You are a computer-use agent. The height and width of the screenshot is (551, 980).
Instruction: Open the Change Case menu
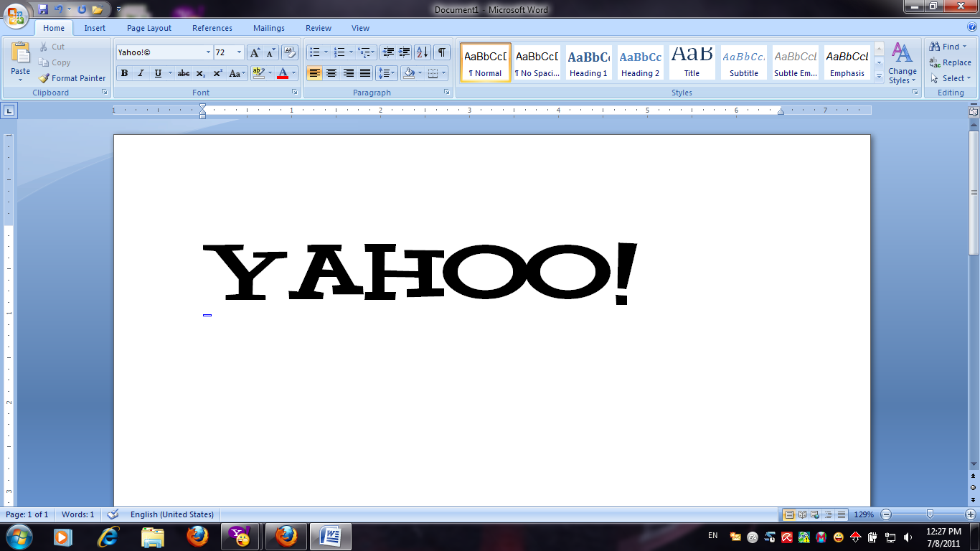coord(237,73)
